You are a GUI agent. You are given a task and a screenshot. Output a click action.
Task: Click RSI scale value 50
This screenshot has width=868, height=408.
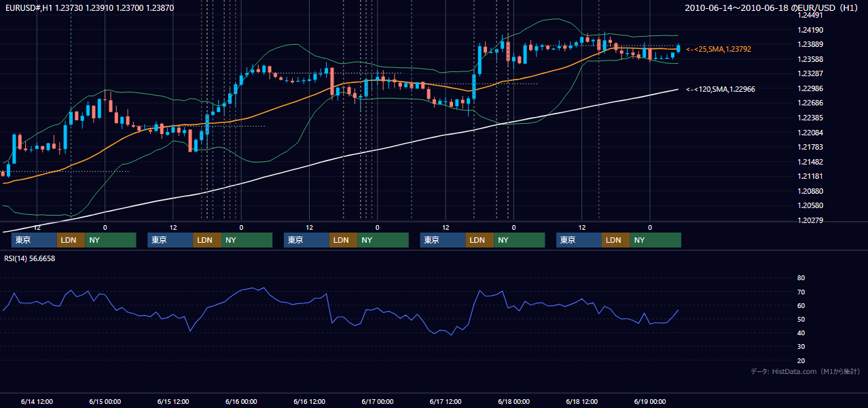(801, 319)
